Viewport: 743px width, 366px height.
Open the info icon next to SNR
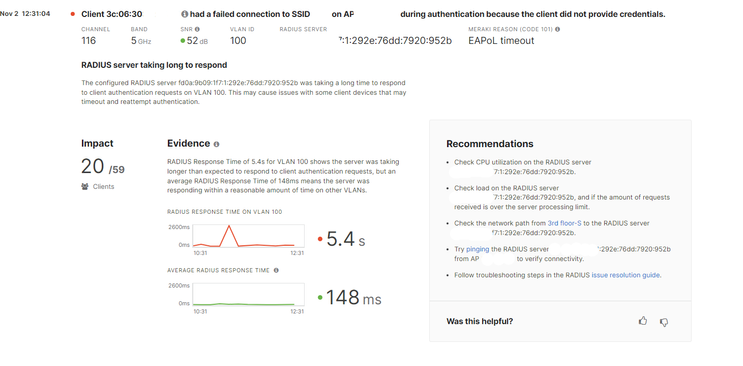coord(197,29)
